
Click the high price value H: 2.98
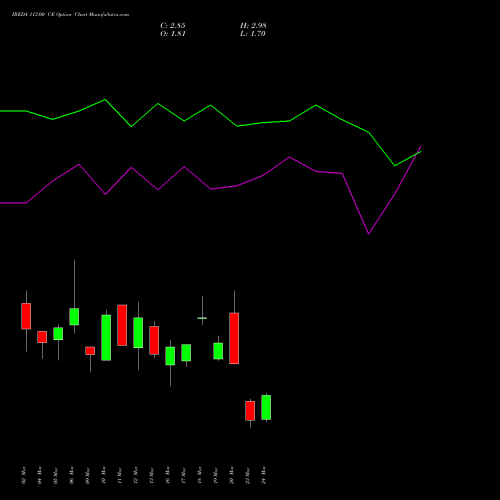(253, 26)
